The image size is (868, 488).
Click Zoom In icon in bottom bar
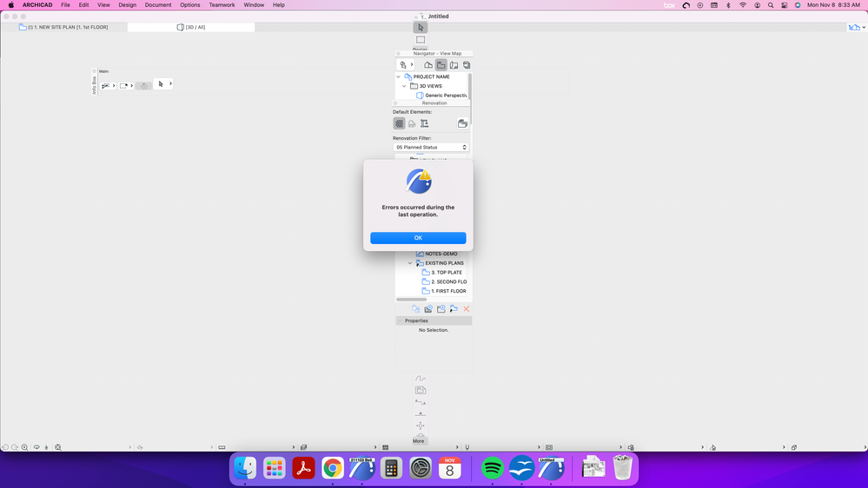coord(25,447)
